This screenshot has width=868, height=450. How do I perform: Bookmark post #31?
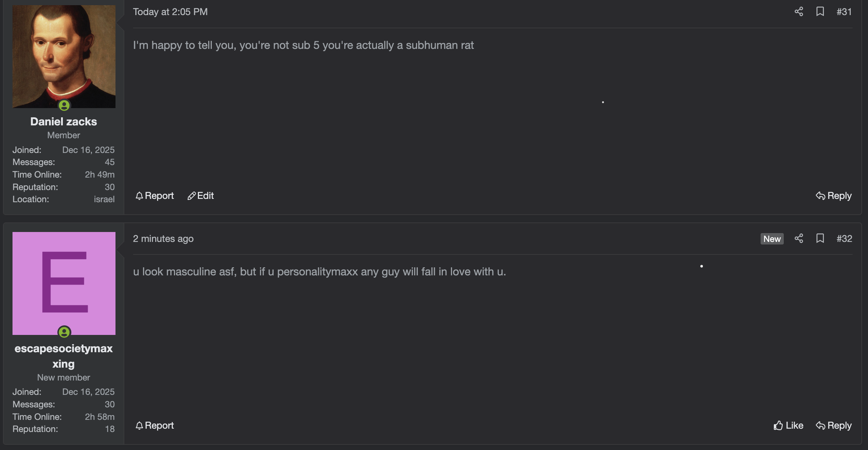click(x=820, y=12)
